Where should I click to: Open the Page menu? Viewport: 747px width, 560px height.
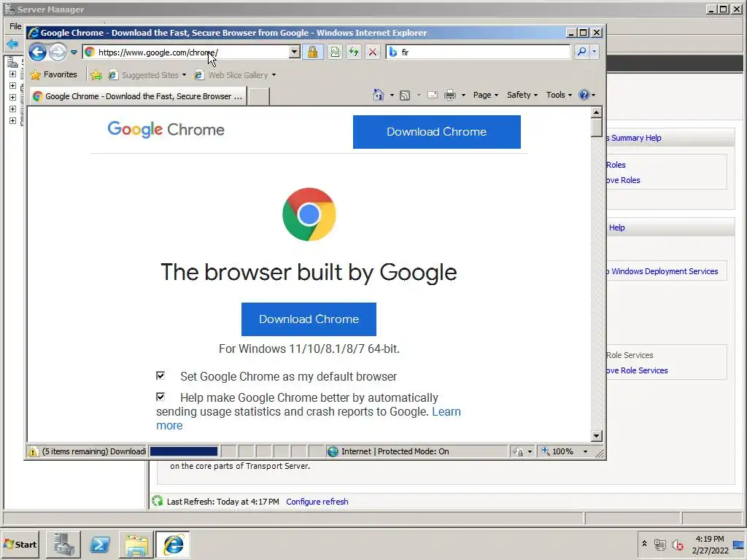[485, 95]
